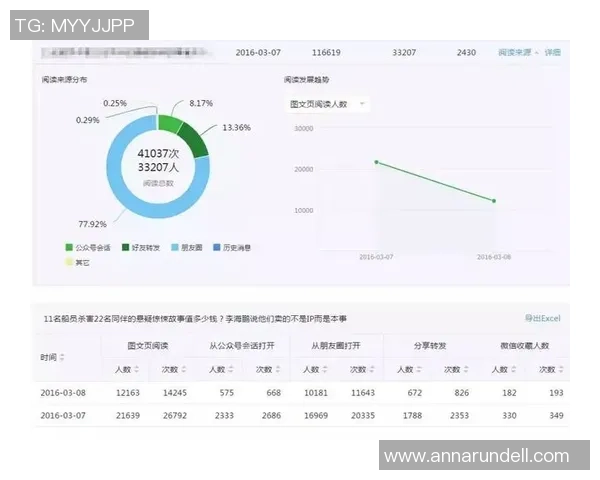The image size is (600, 480).
Task: Click the value 2686 in the table
Action: [271, 415]
